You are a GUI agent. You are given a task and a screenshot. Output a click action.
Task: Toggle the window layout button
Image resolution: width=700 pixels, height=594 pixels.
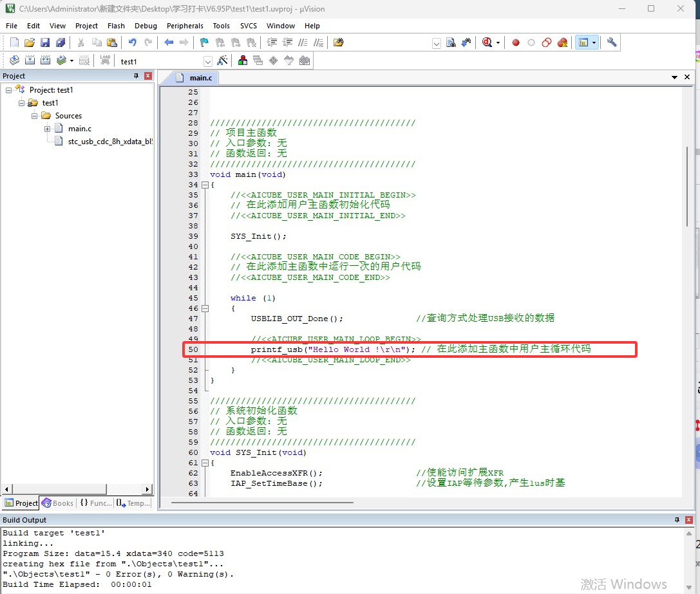[x=583, y=42]
